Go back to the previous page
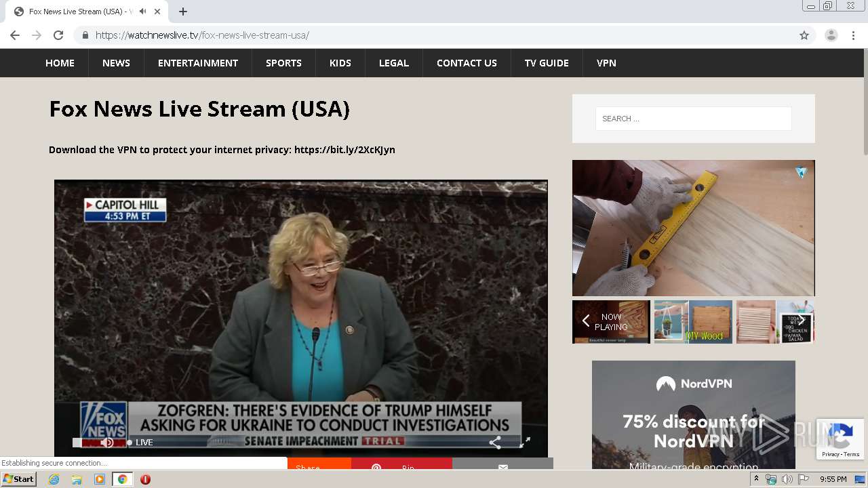This screenshot has height=488, width=868. (x=15, y=35)
